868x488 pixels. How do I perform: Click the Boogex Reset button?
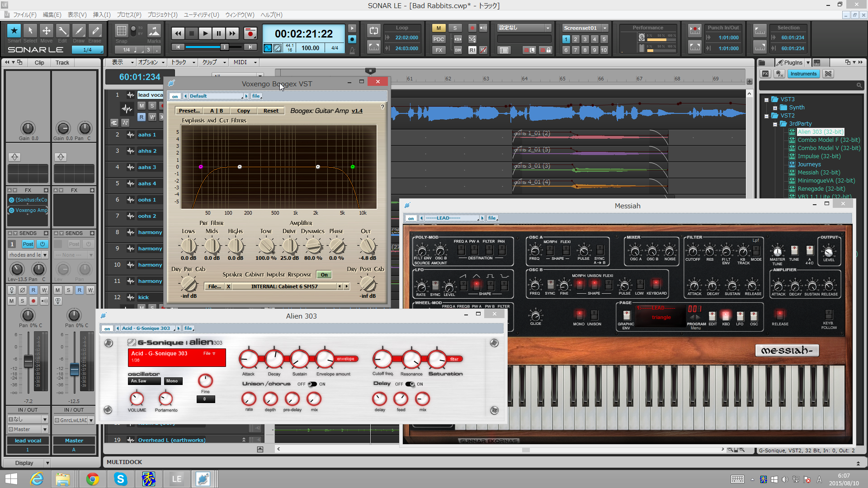click(271, 111)
